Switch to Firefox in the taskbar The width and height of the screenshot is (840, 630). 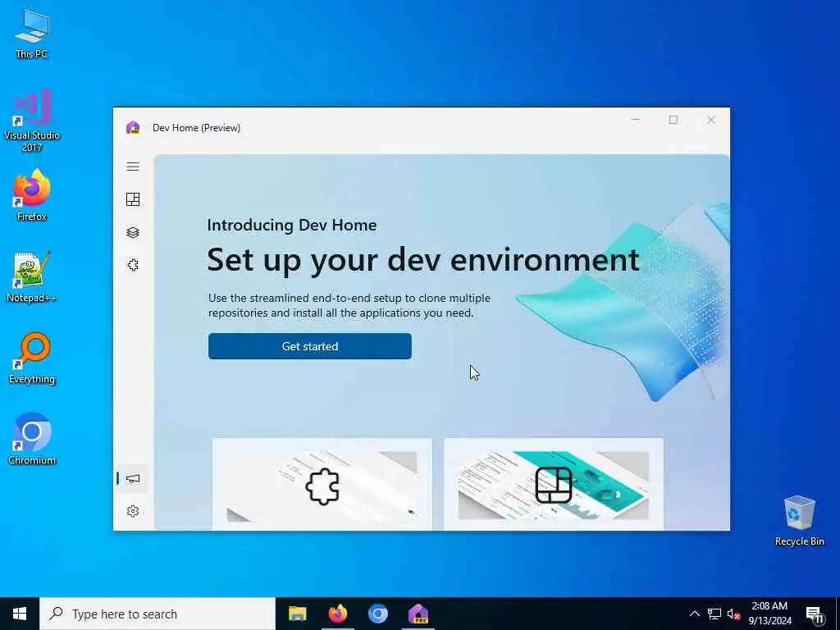tap(337, 614)
